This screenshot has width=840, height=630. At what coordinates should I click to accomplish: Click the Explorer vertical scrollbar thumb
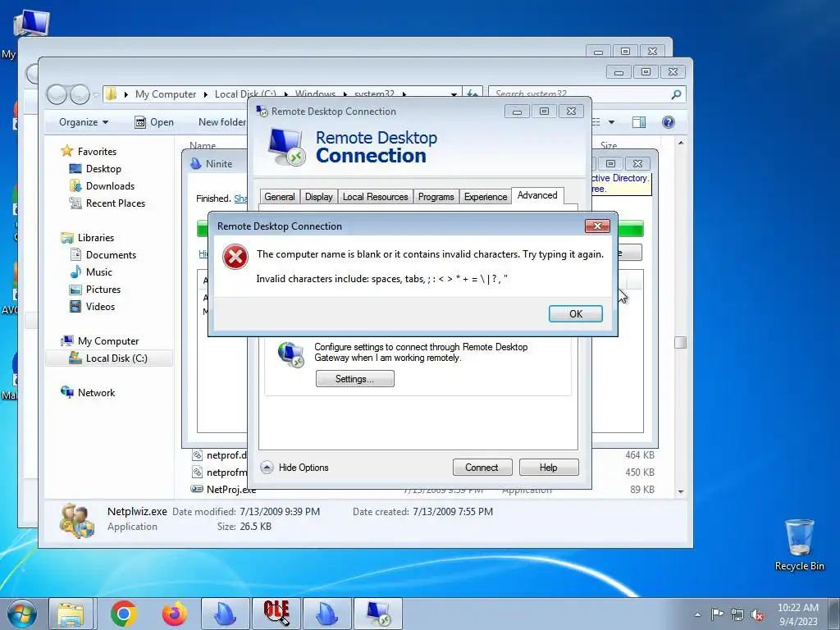[680, 342]
